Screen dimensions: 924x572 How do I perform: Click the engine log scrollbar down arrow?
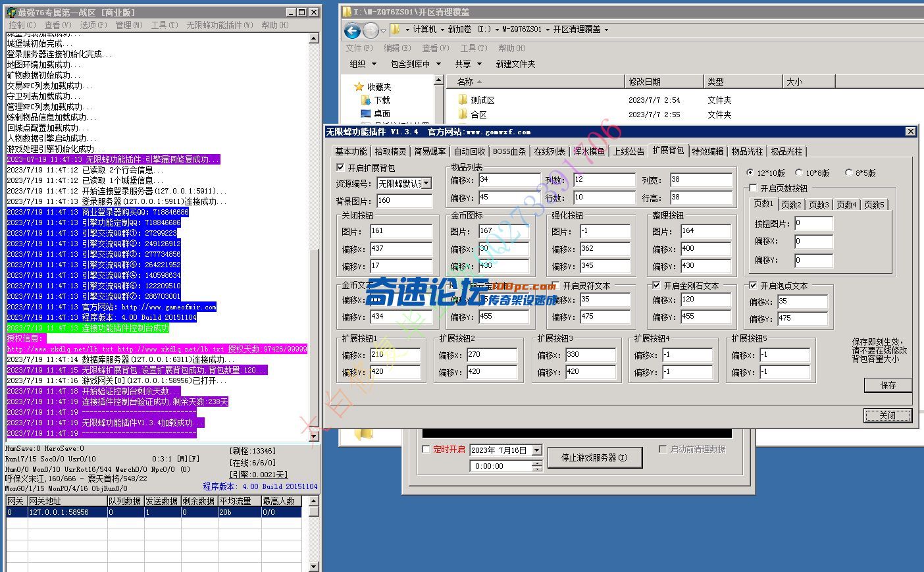pos(314,436)
